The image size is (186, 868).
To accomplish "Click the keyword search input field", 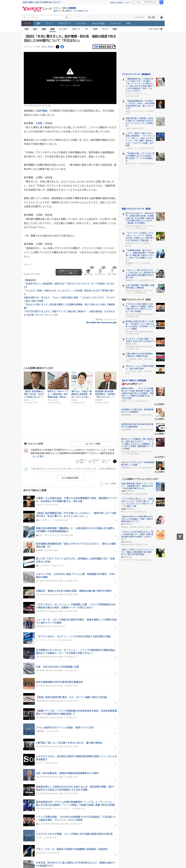I will click(x=44, y=17).
